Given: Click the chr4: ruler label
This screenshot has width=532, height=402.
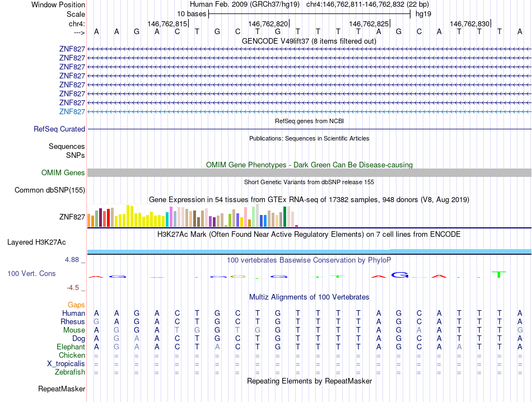Looking at the screenshot, I should (x=77, y=24).
